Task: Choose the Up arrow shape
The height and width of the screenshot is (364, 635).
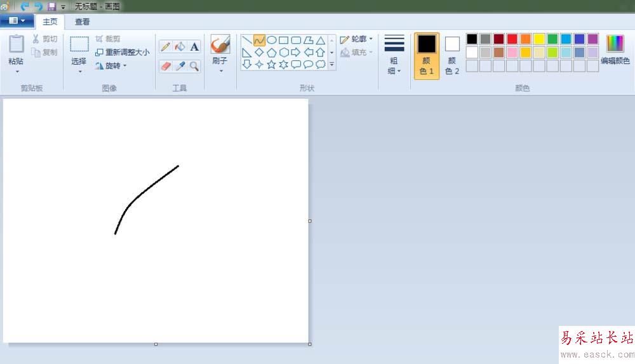Action: point(320,52)
